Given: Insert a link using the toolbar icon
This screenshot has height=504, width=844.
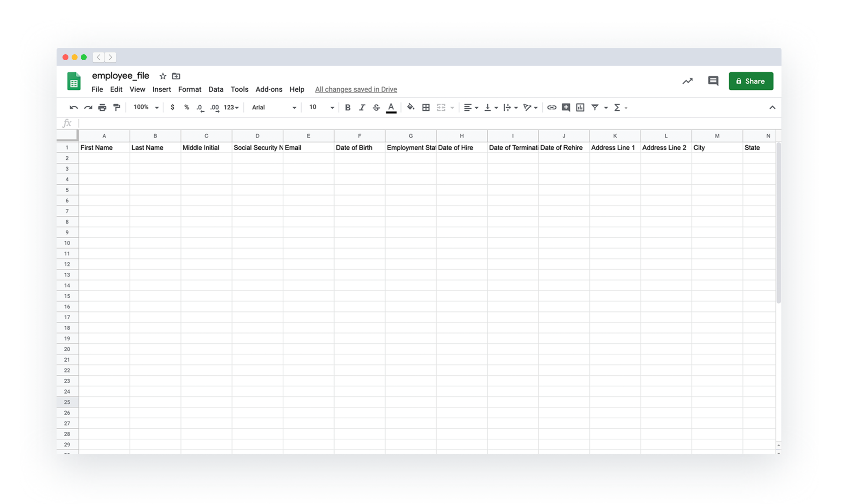Looking at the screenshot, I should (x=552, y=107).
